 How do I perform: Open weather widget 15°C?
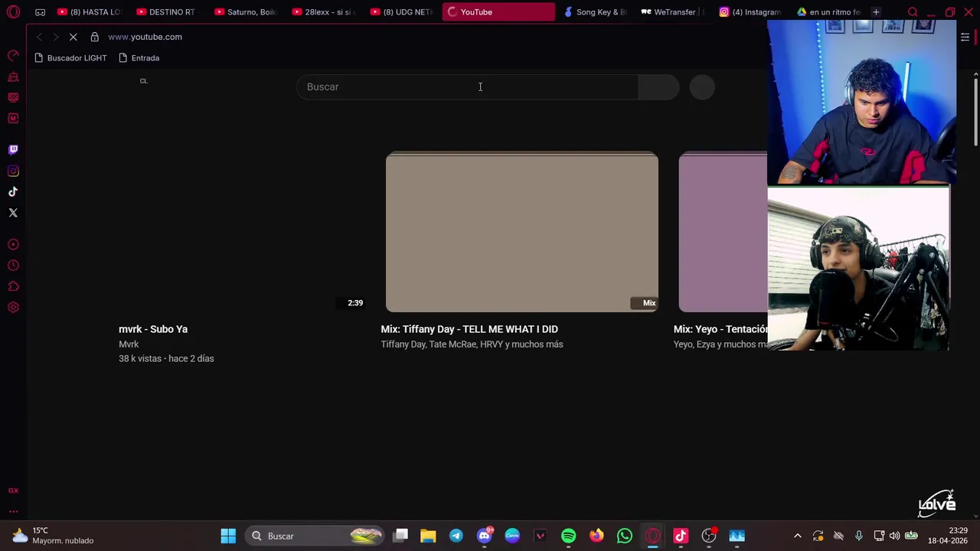coord(52,536)
